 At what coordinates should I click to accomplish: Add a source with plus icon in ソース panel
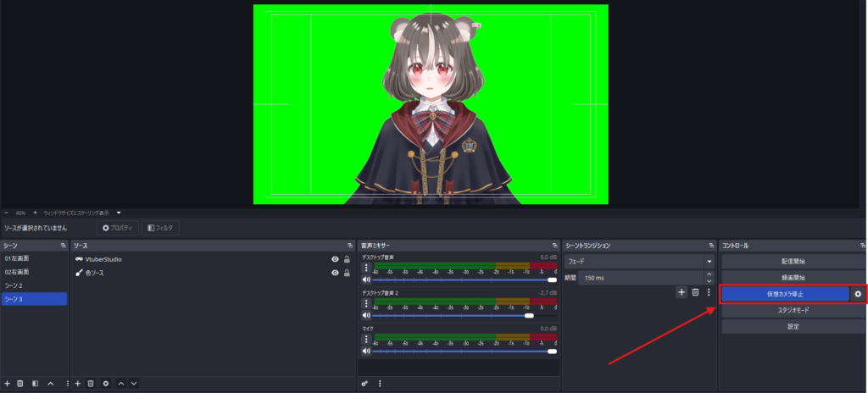click(78, 383)
